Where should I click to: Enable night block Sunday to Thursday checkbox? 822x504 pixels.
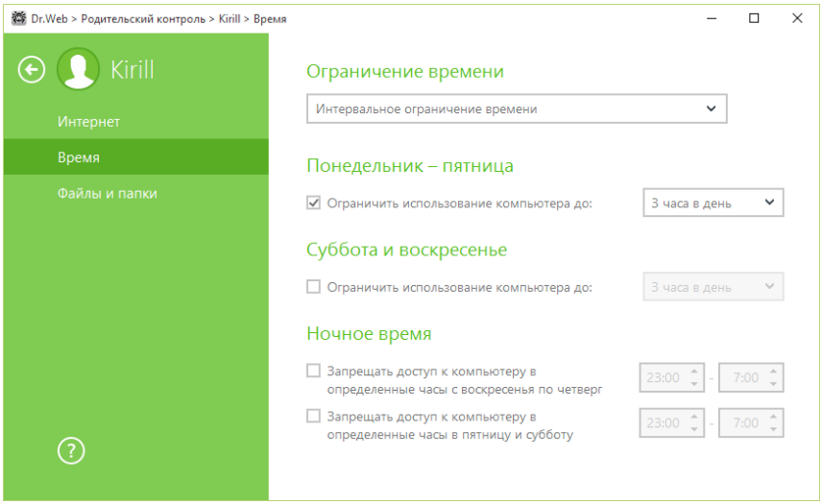coord(313,371)
